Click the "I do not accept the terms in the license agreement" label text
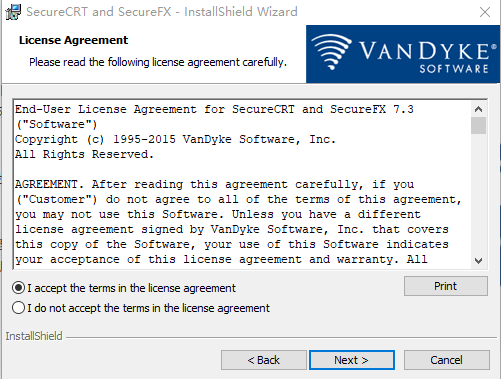The image size is (501, 379). tap(148, 308)
